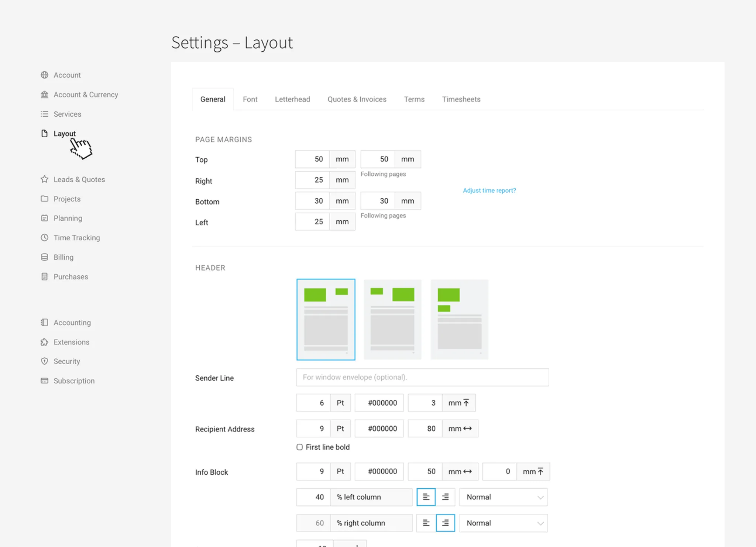The image size is (756, 547).
Task: Select the first header layout thumbnail
Action: 326,320
